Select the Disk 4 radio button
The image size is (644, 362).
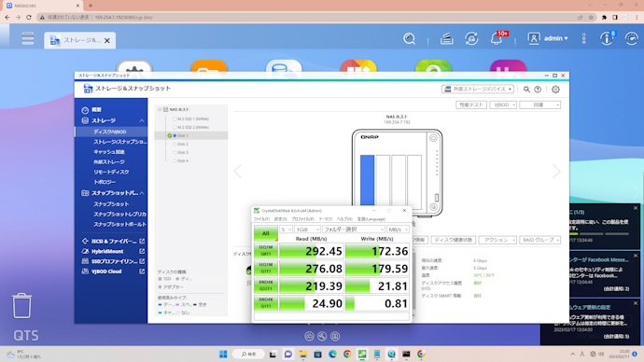[x=175, y=160]
